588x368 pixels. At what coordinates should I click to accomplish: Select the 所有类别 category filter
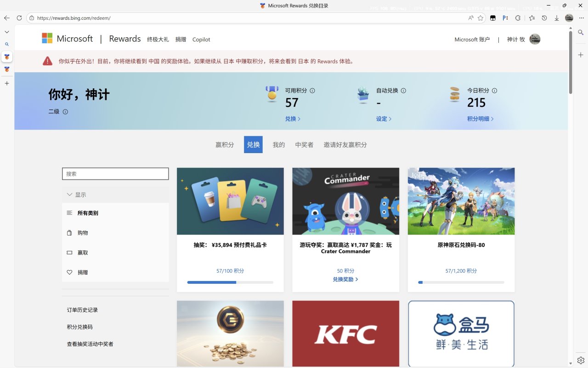[115, 213]
